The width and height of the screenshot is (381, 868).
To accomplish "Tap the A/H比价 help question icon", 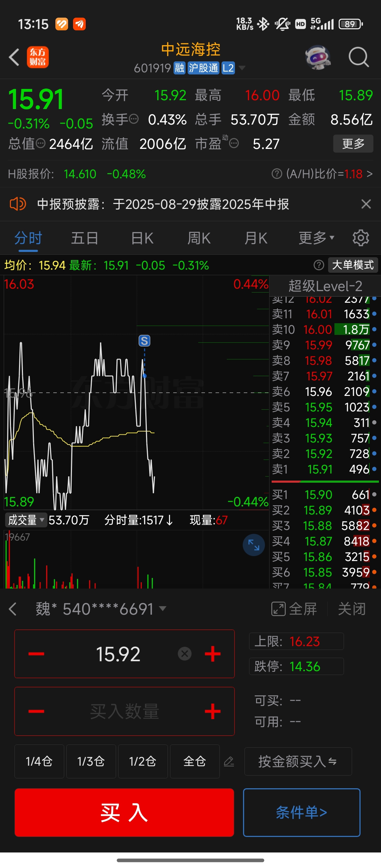I will point(277,174).
